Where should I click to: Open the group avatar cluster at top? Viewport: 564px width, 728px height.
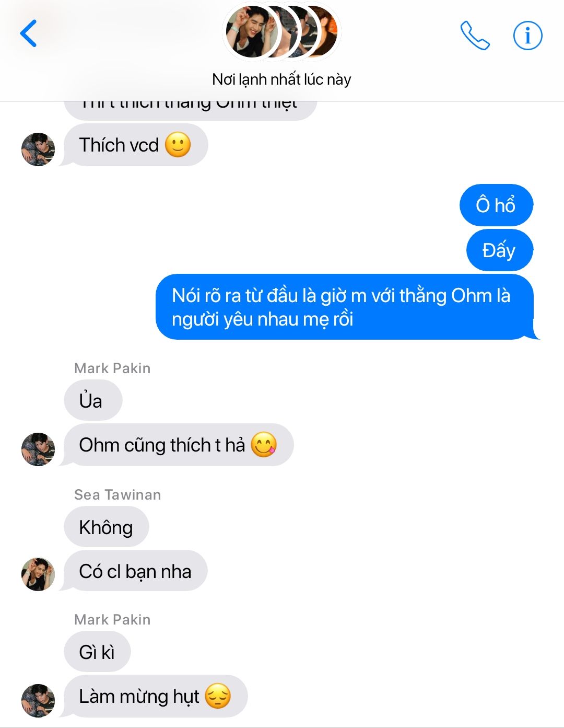pyautogui.click(x=281, y=32)
